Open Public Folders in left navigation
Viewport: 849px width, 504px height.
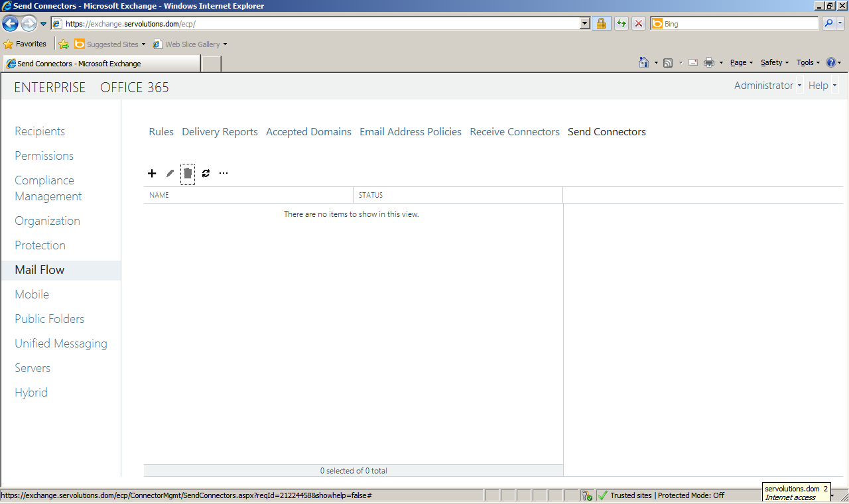click(x=50, y=319)
